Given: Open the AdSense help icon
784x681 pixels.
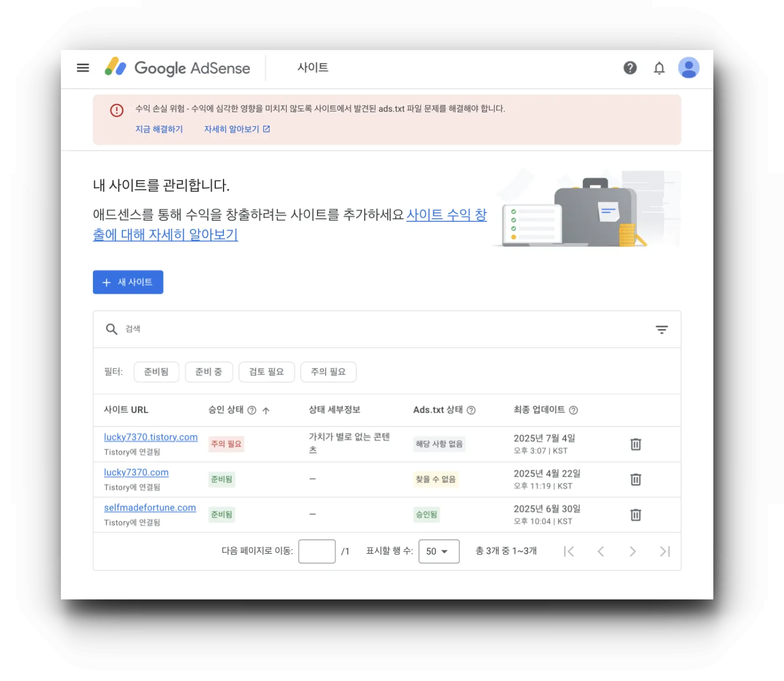Looking at the screenshot, I should click(x=630, y=68).
